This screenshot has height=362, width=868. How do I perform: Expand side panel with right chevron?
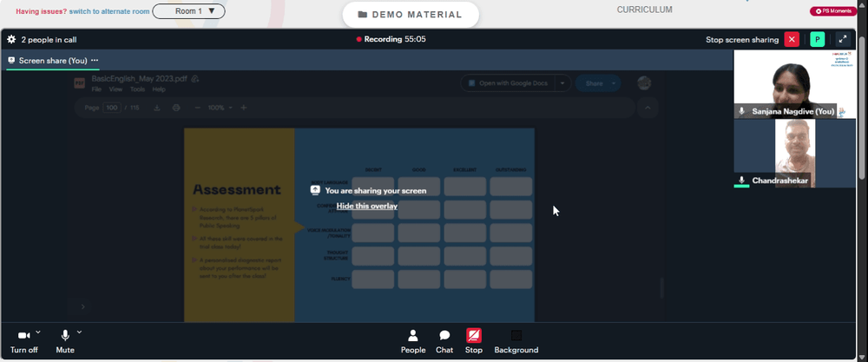pyautogui.click(x=83, y=306)
